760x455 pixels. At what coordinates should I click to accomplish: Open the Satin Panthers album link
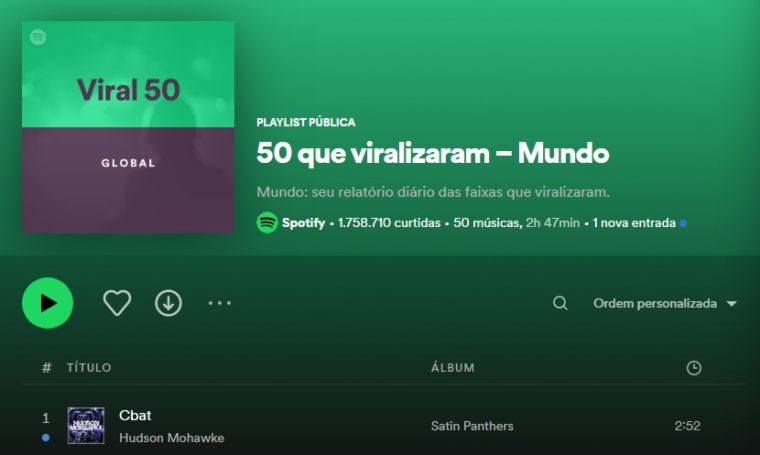click(x=472, y=426)
